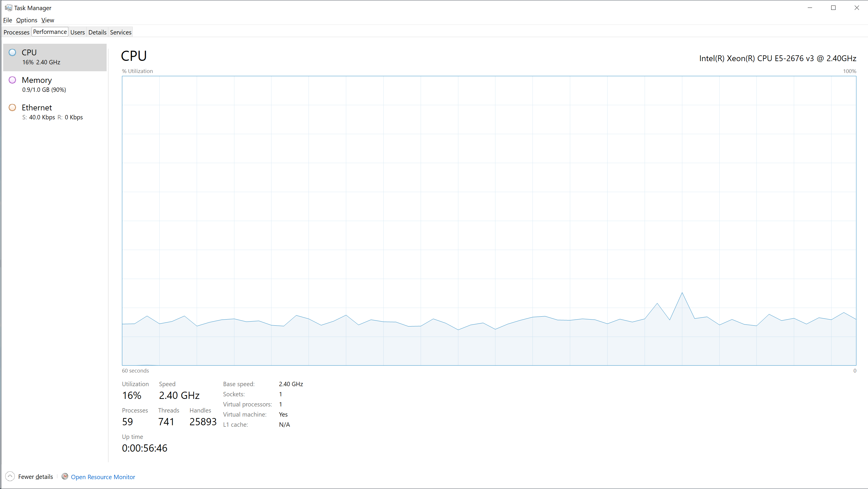Click the Resource Monitor gauge icon
The image size is (868, 489).
[65, 477]
